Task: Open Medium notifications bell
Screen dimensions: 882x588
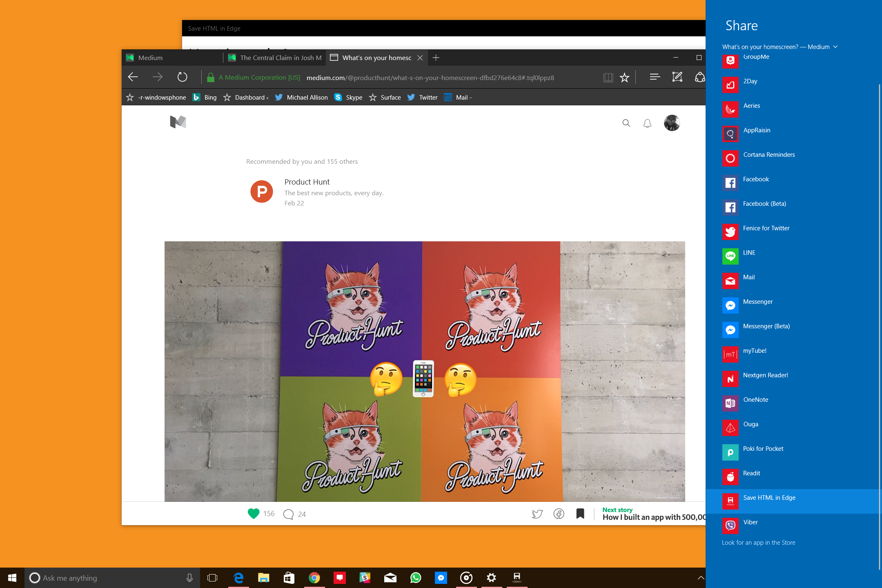Action: (647, 123)
